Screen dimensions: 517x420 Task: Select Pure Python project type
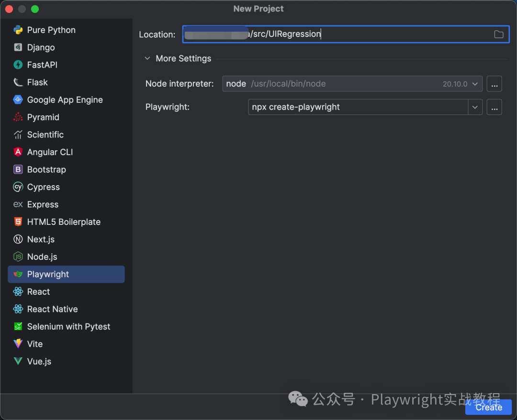tap(51, 30)
